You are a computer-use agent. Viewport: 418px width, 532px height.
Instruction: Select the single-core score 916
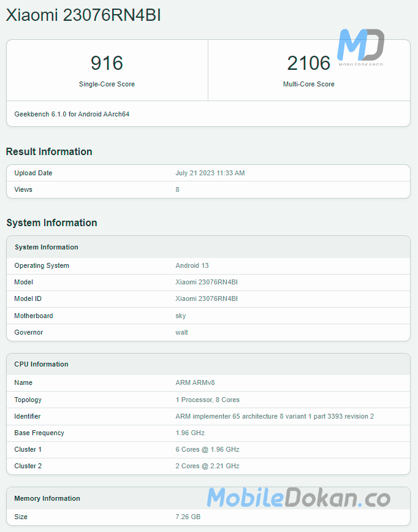click(107, 63)
